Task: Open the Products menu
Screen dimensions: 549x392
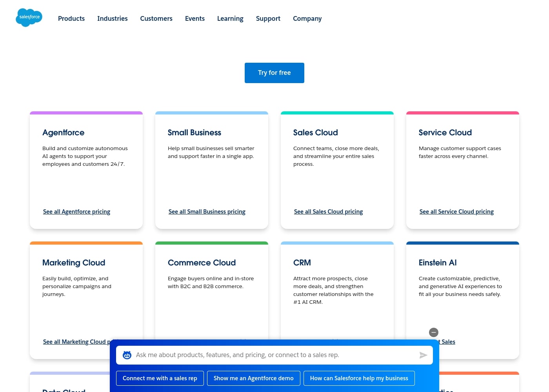Action: click(71, 18)
